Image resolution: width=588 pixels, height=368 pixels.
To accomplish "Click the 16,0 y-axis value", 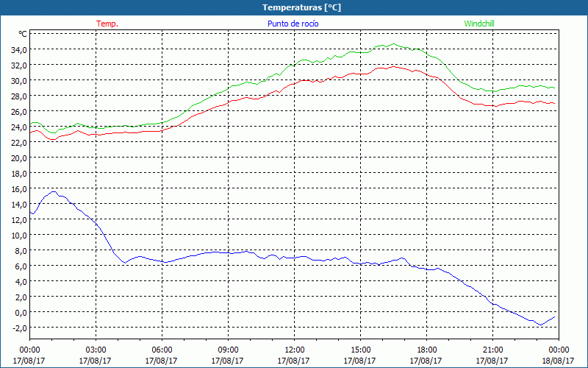I will coord(19,189).
